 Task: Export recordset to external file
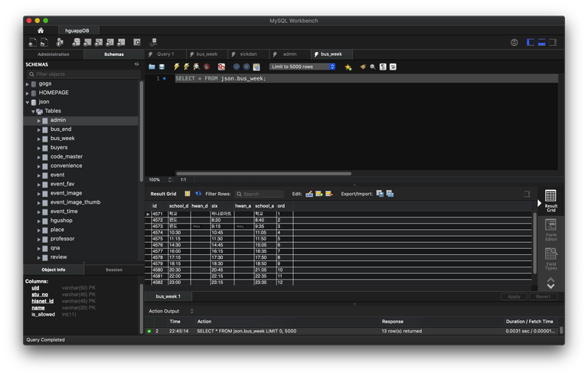click(x=380, y=194)
